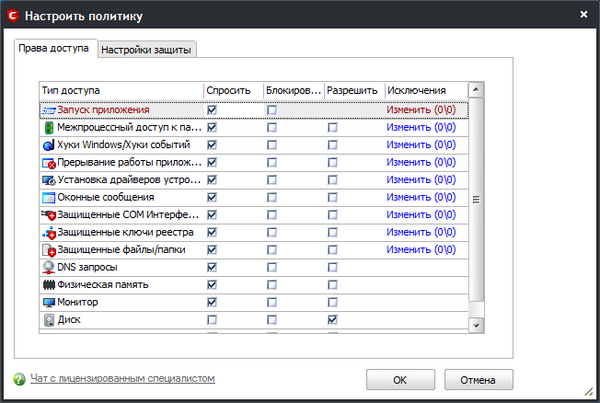Viewport: 600px width, 403px height.
Task: Click the help icon beside chat link
Action: [19, 379]
